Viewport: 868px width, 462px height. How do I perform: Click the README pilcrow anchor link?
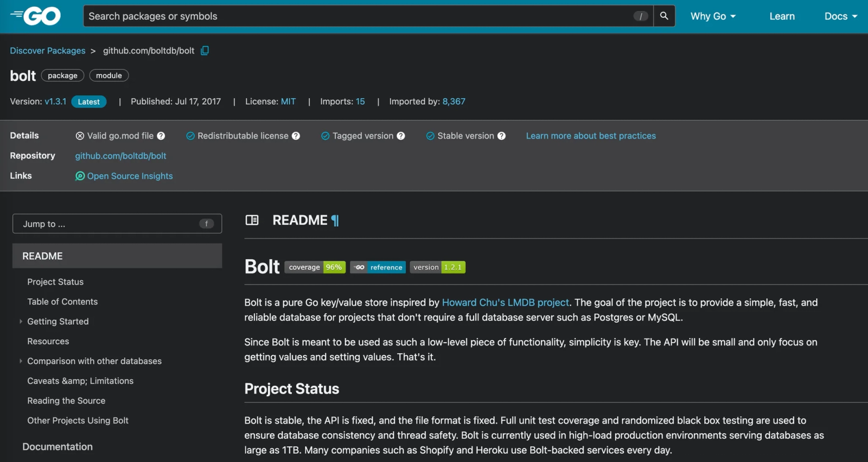coord(335,221)
